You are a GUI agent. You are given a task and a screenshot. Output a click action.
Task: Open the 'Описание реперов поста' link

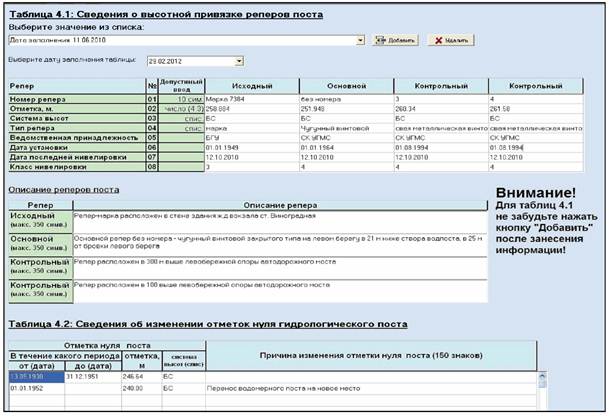coord(63,189)
